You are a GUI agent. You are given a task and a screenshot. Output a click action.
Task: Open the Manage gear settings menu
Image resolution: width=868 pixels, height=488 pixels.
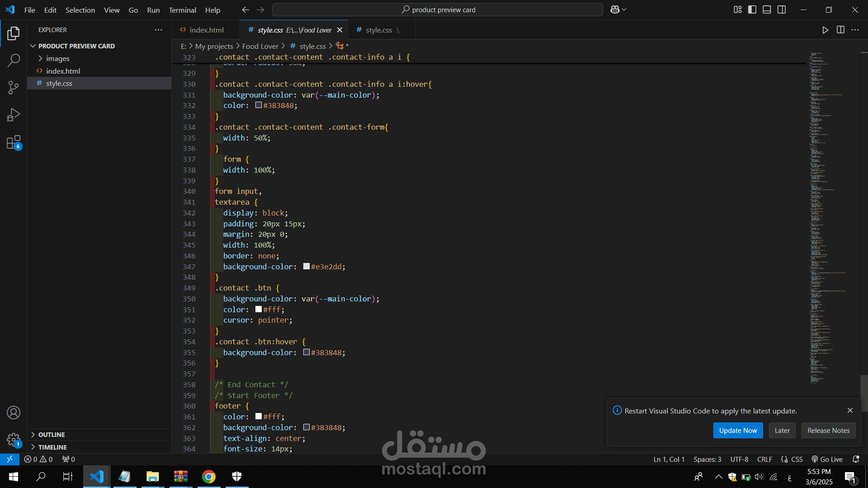coord(14,439)
